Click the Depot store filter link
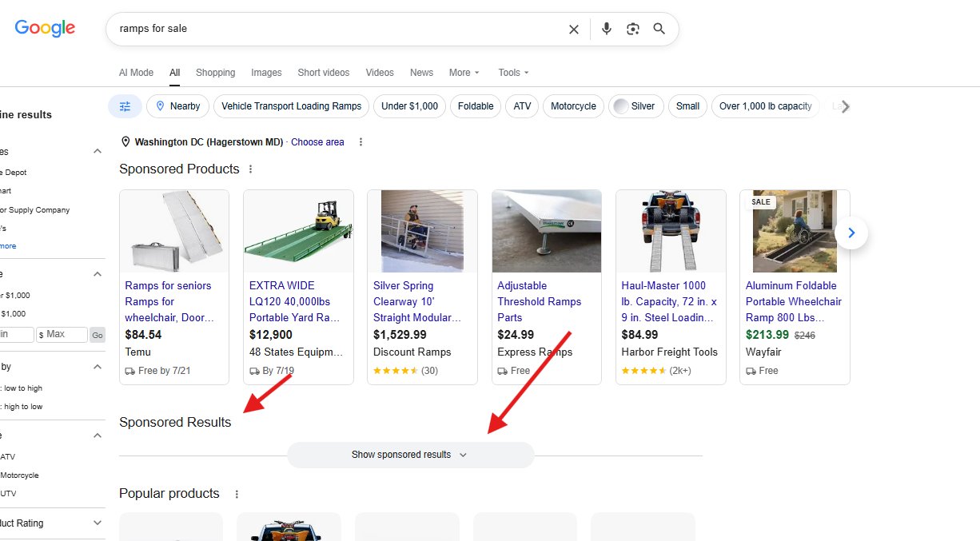The width and height of the screenshot is (980, 541). pyautogui.click(x=14, y=173)
